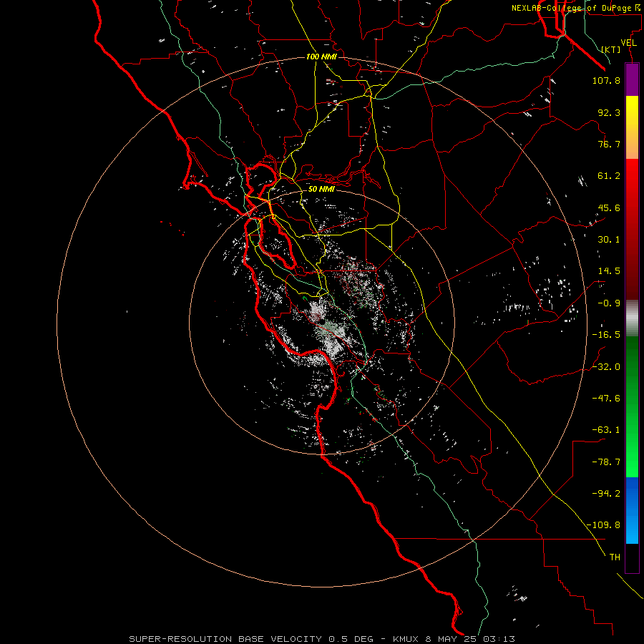
Task: Pick the blue segment of the color bar
Action: 632,510
